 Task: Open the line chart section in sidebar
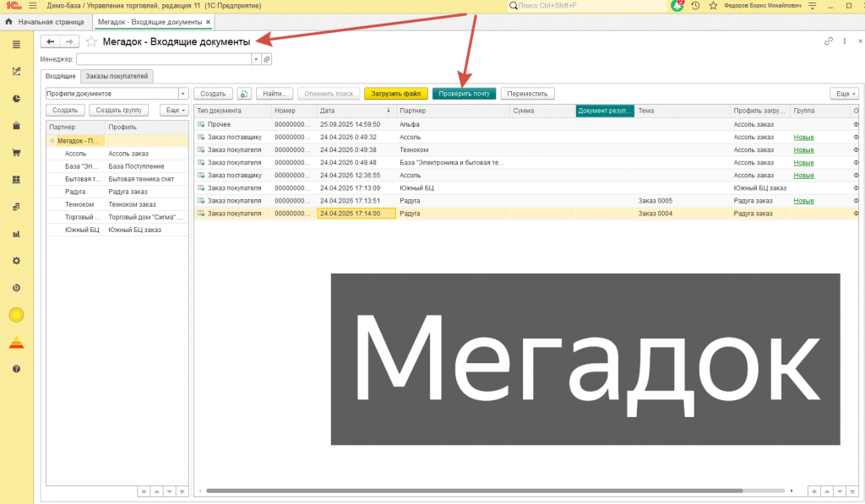17,72
